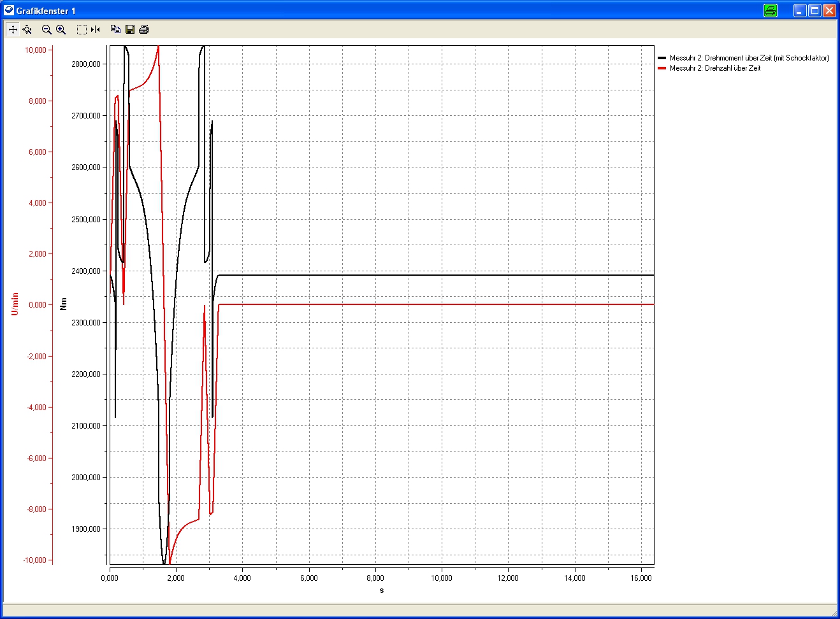The height and width of the screenshot is (619, 840).
Task: Click the Grafikfenster 1 window icon
Action: 9,10
